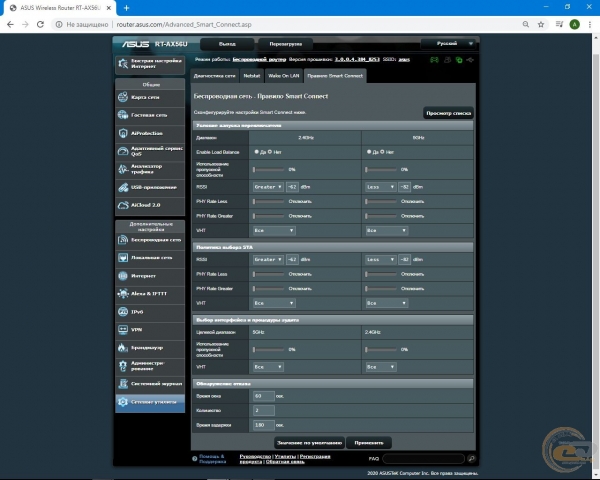600x480 pixels.
Task: Open the Гостевая сеть guest network icon
Action: click(x=123, y=115)
